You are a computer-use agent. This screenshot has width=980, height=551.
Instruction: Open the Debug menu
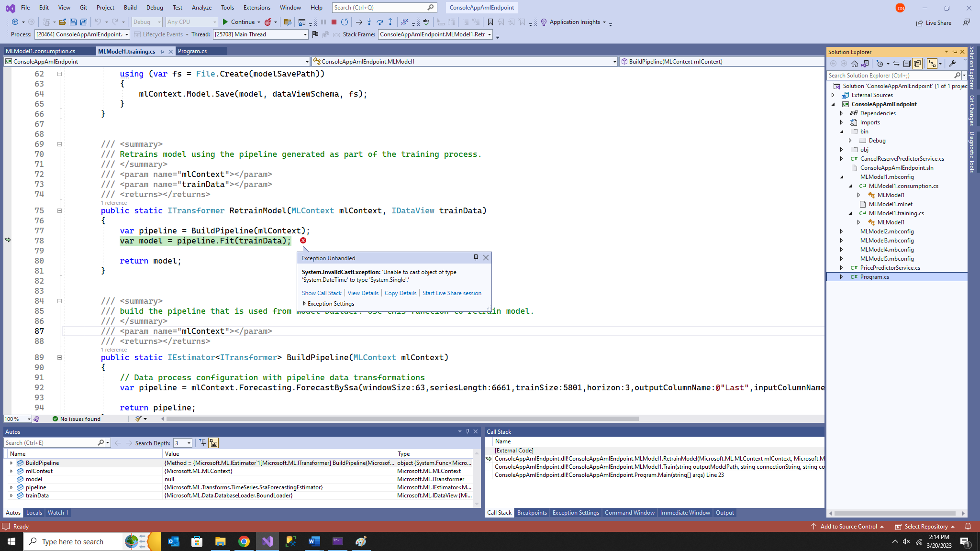pos(154,7)
